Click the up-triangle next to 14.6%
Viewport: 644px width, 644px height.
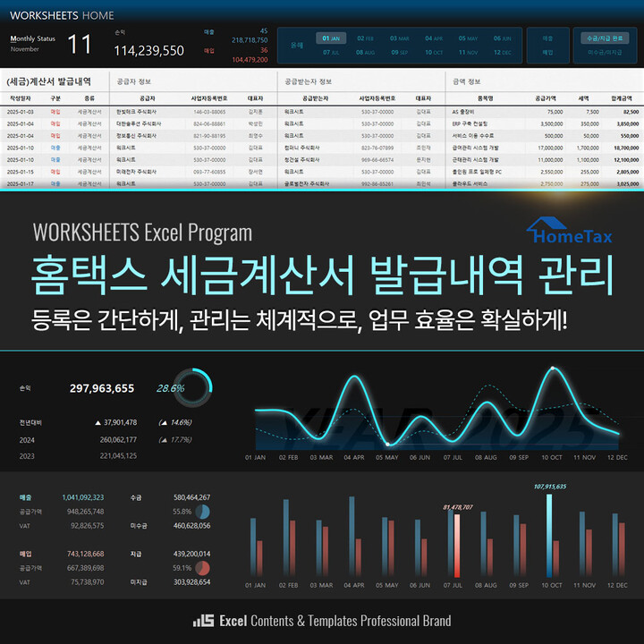(x=164, y=422)
